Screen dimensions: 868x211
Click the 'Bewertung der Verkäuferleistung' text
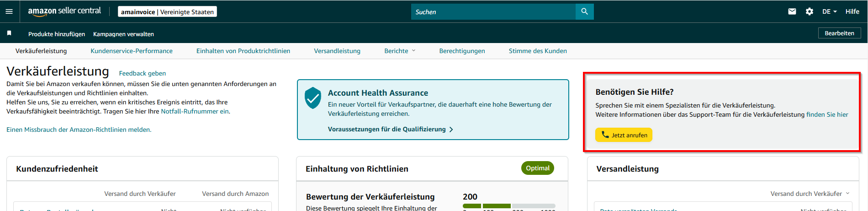(x=370, y=197)
